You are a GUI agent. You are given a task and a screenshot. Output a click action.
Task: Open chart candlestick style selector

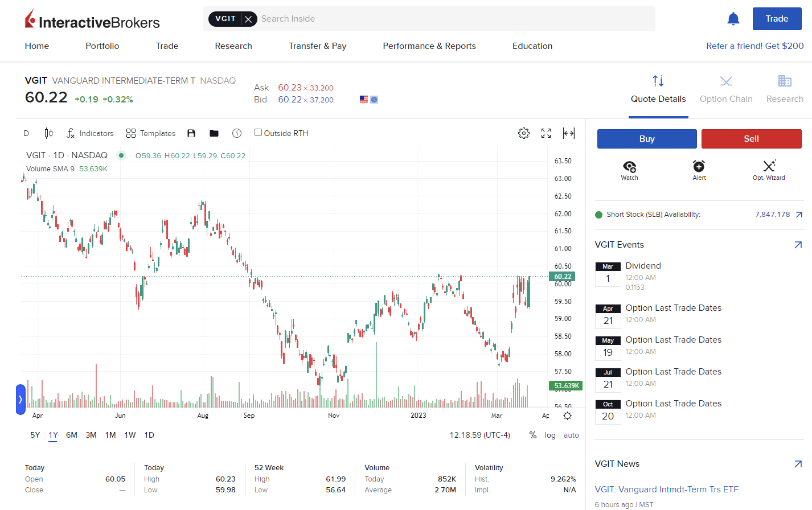48,133
